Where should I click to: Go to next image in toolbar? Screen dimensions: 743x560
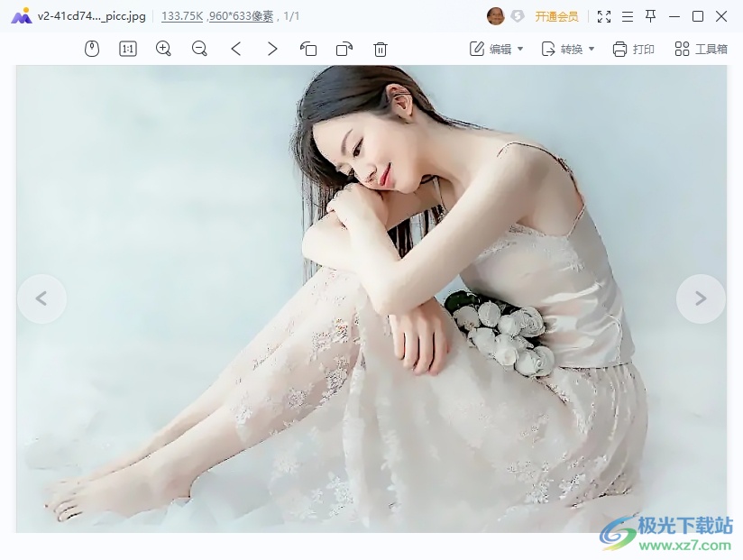(272, 49)
